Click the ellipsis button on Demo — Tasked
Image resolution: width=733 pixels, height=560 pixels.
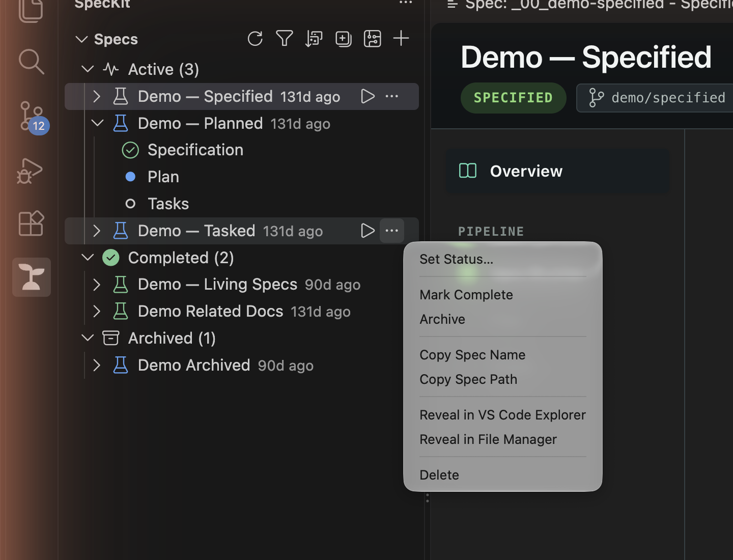[x=392, y=231]
